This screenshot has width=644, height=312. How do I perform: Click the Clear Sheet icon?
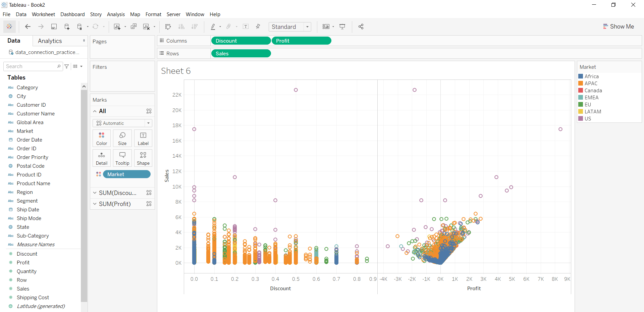coord(147,27)
